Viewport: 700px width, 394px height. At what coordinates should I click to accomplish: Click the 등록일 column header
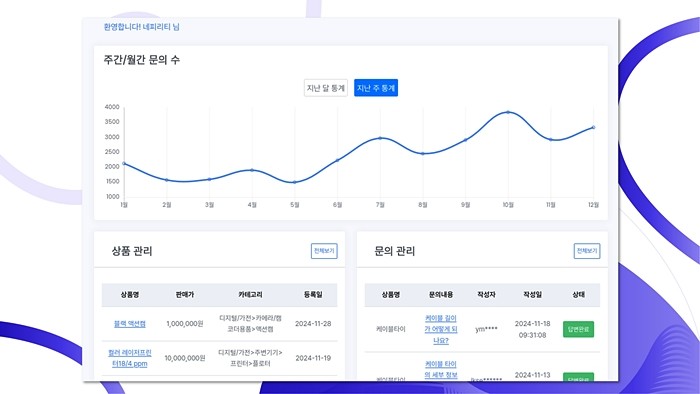pyautogui.click(x=313, y=294)
